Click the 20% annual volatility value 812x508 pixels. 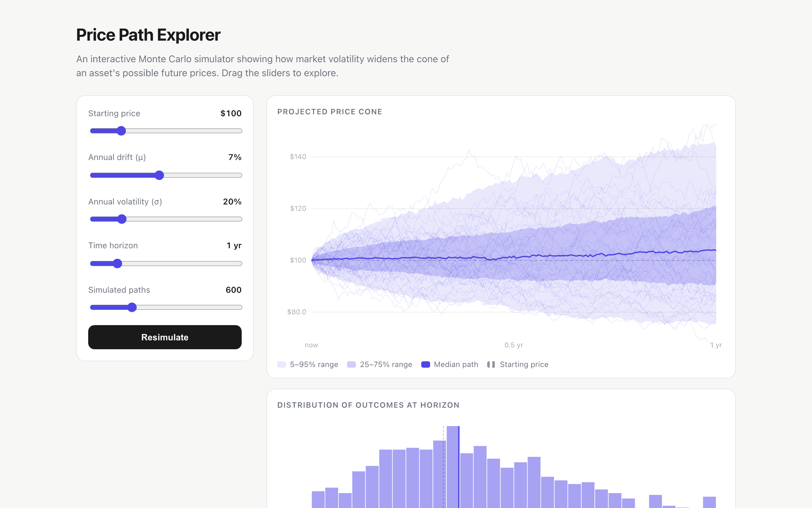point(232,202)
